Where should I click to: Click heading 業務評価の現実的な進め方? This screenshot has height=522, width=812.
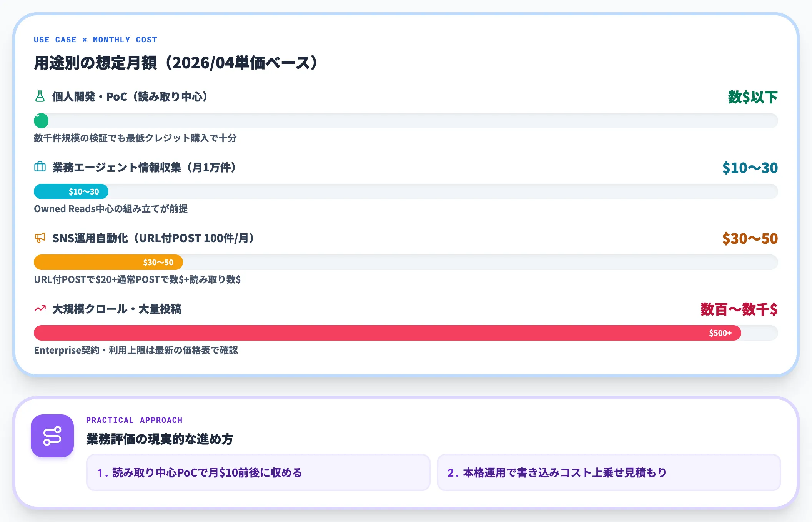tap(160, 439)
